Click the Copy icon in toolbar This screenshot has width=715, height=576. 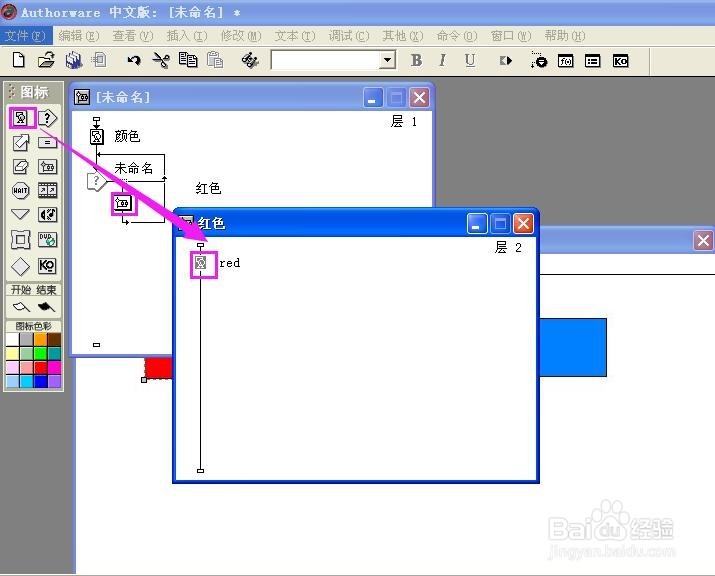click(188, 60)
